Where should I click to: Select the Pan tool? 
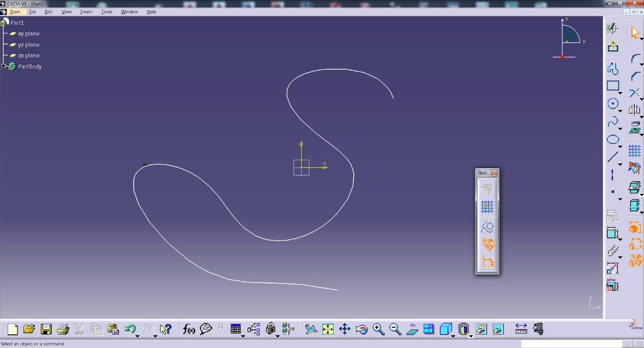click(345, 329)
